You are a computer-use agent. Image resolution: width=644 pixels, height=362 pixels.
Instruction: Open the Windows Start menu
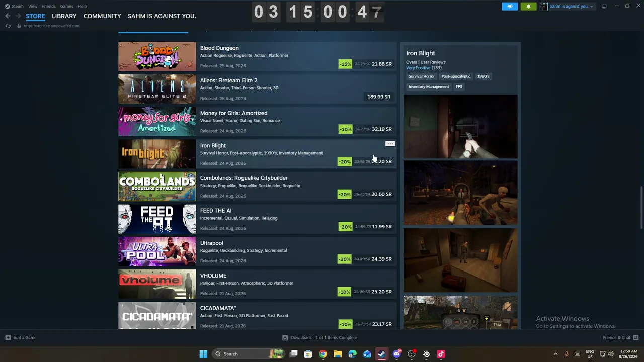(203, 354)
